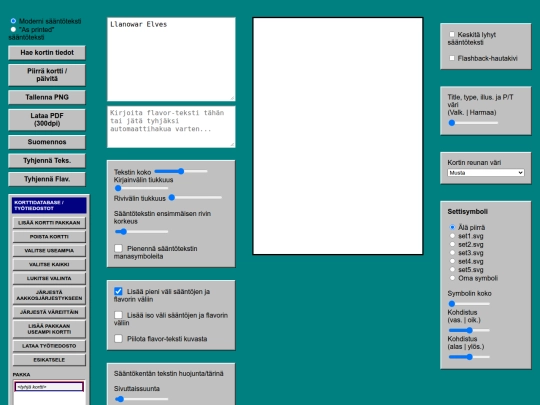
Task: Uncheck Lisää pieni väli sääntöjen ja flavorin
Action: pos(118,291)
